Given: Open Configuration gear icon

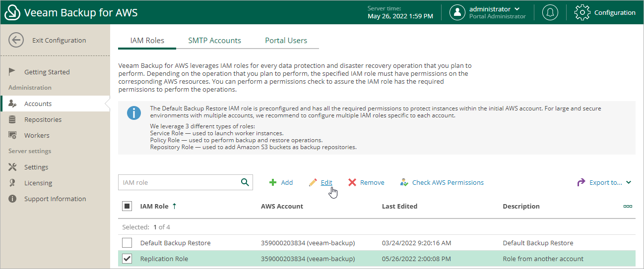Looking at the screenshot, I should [582, 13].
